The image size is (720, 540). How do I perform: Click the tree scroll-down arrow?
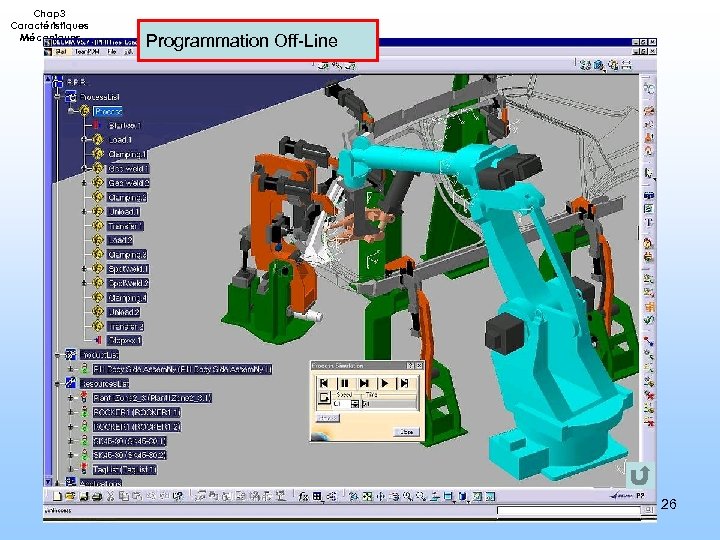(47, 482)
